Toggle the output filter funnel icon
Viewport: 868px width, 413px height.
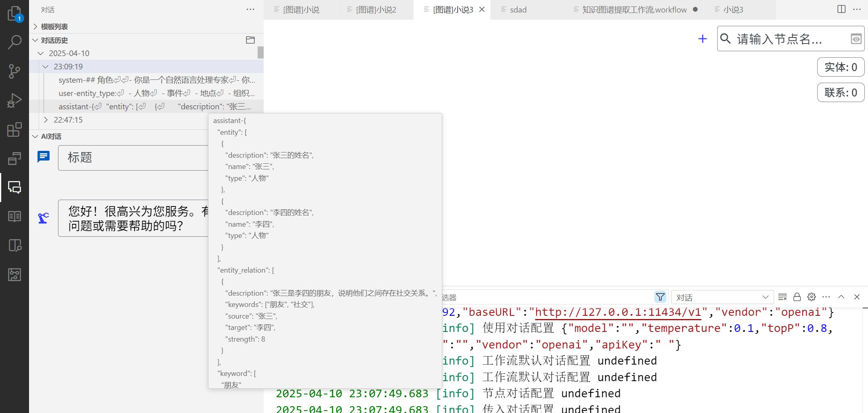660,297
